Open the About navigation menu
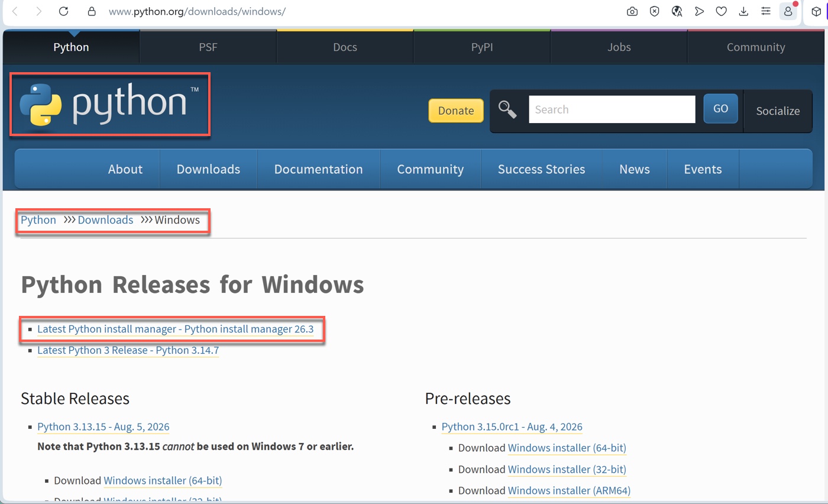This screenshot has width=828, height=504. pos(125,169)
